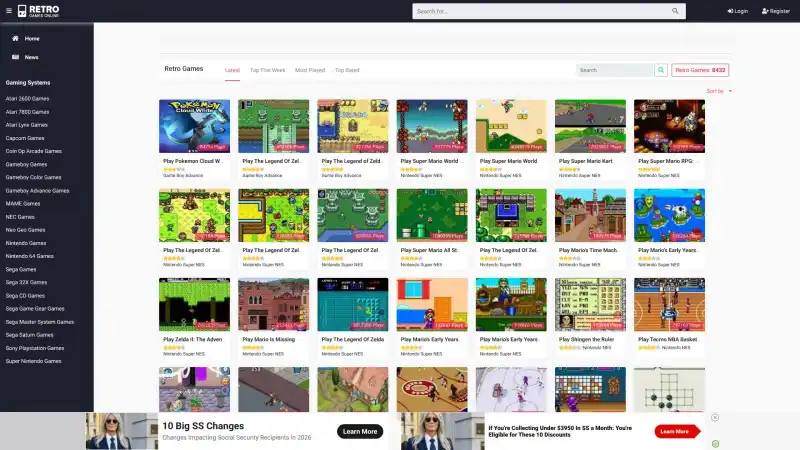Open the Sort by dropdown

tap(719, 91)
